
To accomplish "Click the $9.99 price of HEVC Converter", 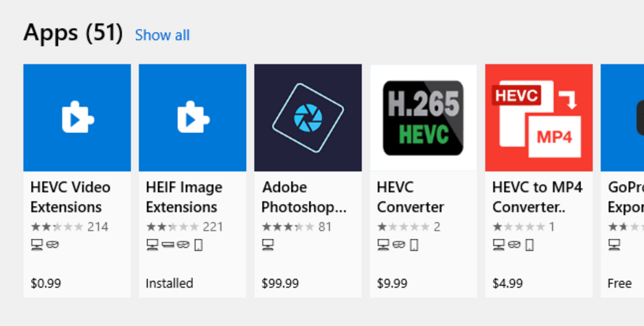I will [392, 283].
